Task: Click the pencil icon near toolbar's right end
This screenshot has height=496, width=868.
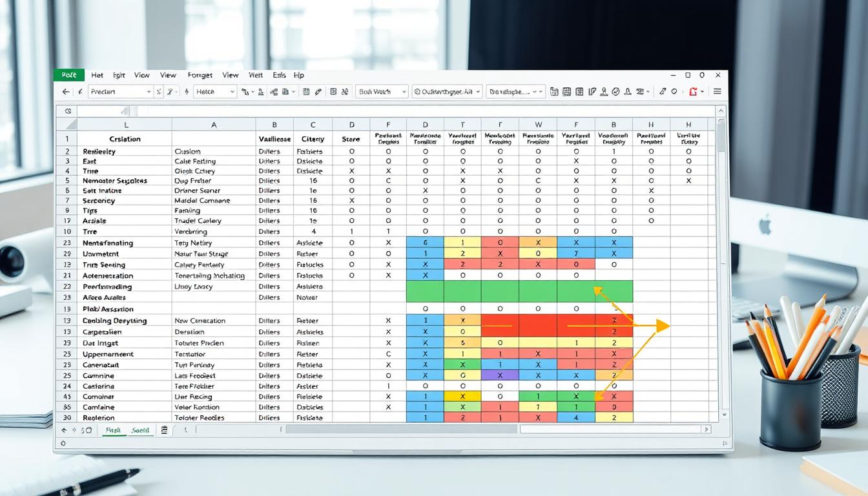Action: (663, 92)
